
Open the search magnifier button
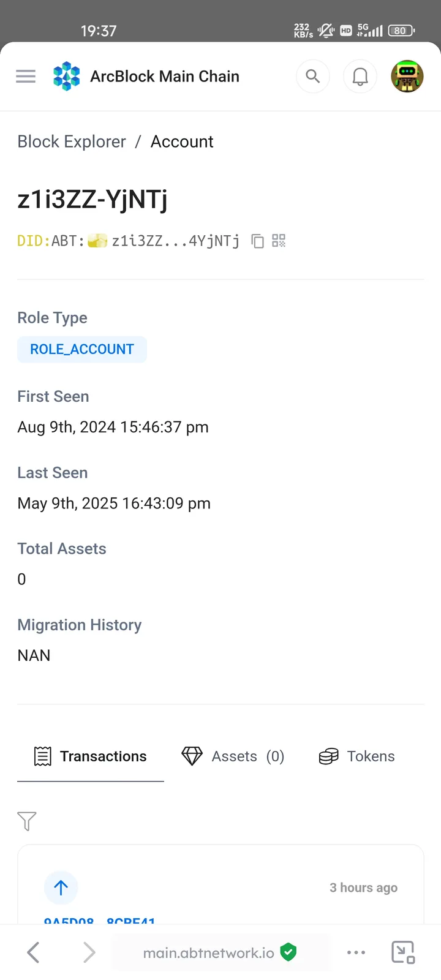pos(313,77)
